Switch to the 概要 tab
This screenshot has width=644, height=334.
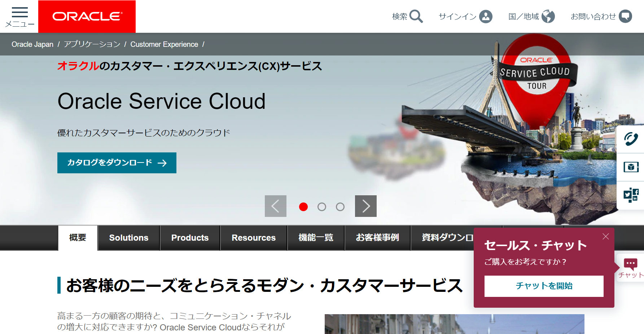(x=78, y=238)
